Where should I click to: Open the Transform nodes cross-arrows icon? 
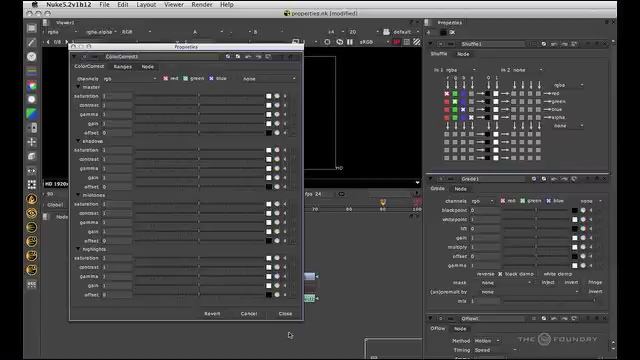[31, 142]
